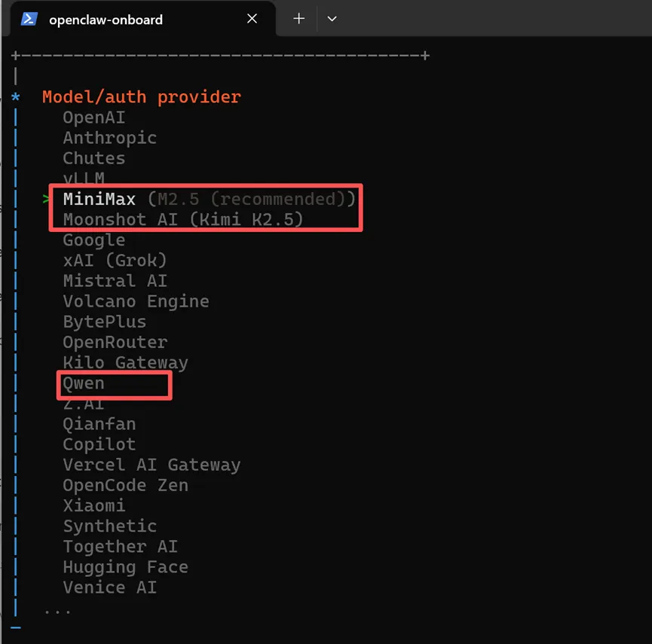Select the Google provider

tap(94, 240)
